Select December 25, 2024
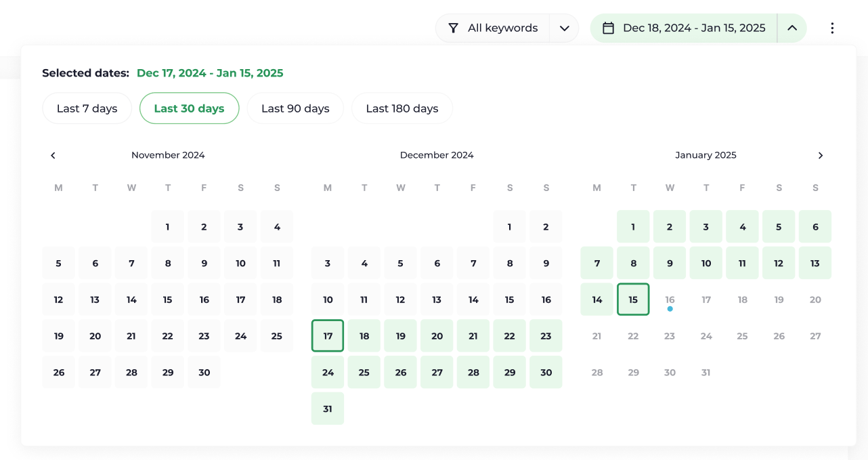 click(x=364, y=373)
